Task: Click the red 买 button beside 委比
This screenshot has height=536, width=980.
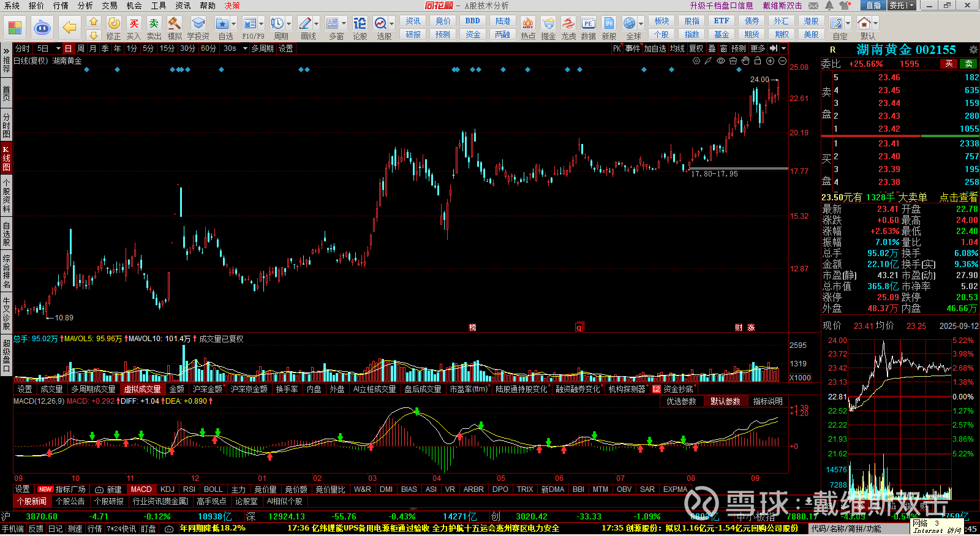Action: [x=949, y=64]
